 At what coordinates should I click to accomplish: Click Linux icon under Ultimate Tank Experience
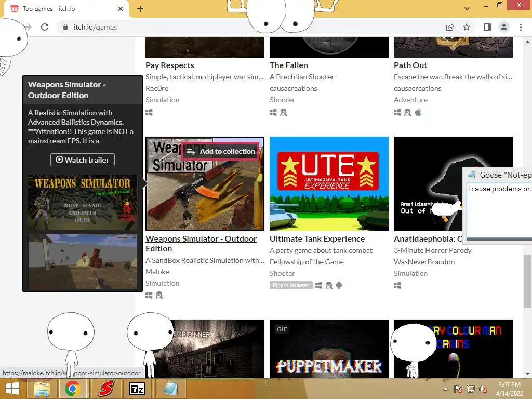(x=328, y=285)
